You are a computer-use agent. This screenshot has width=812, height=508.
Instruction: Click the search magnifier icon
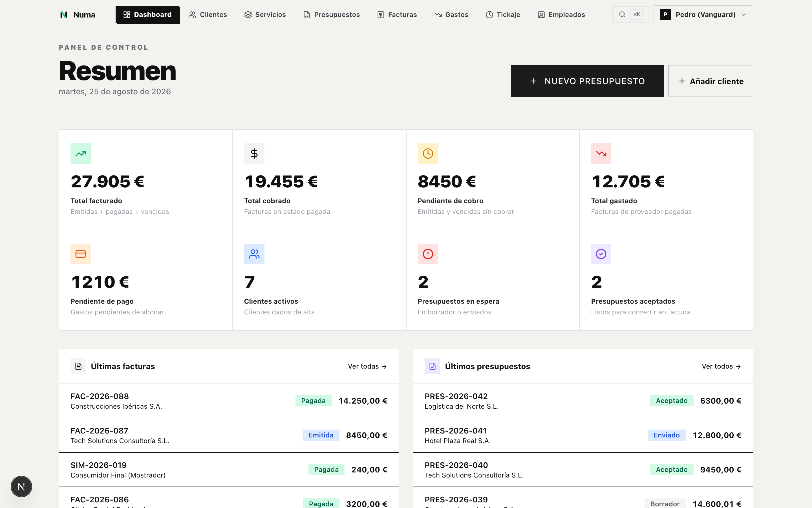(x=622, y=14)
